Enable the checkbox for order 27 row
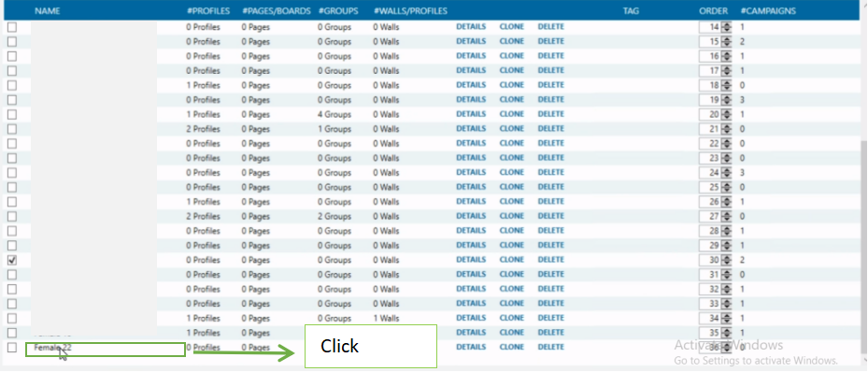 (11, 217)
